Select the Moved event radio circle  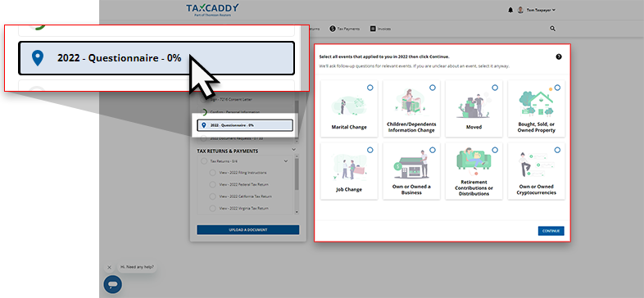(495, 88)
